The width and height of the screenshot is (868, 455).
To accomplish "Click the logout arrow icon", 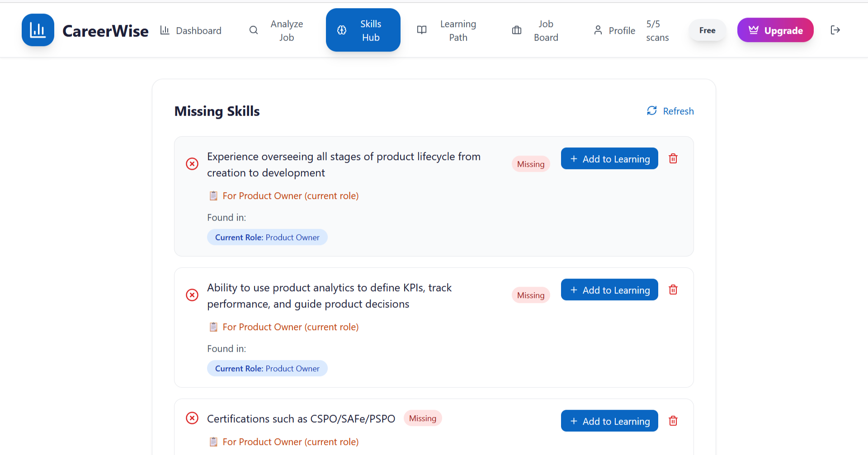I will [x=835, y=30].
